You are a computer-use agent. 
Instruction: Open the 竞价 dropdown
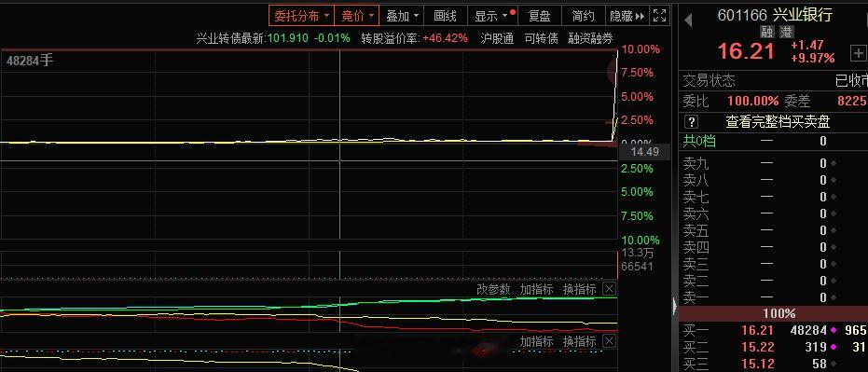[357, 16]
